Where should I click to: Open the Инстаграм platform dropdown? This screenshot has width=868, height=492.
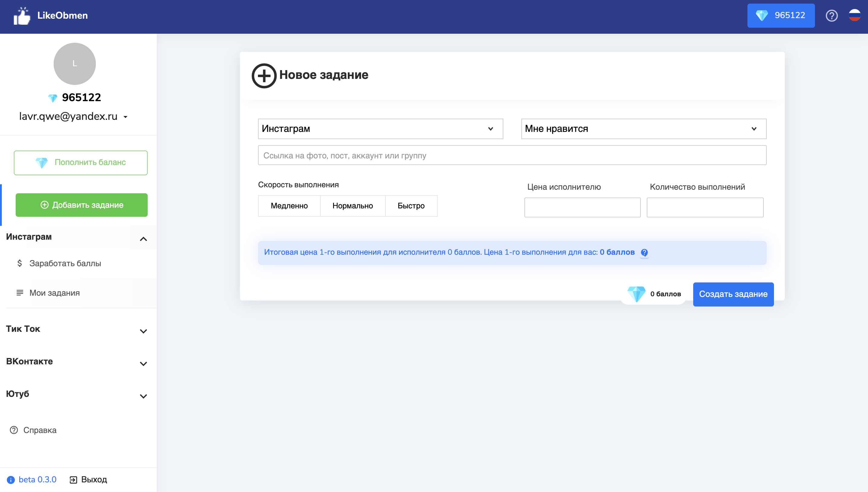click(380, 129)
